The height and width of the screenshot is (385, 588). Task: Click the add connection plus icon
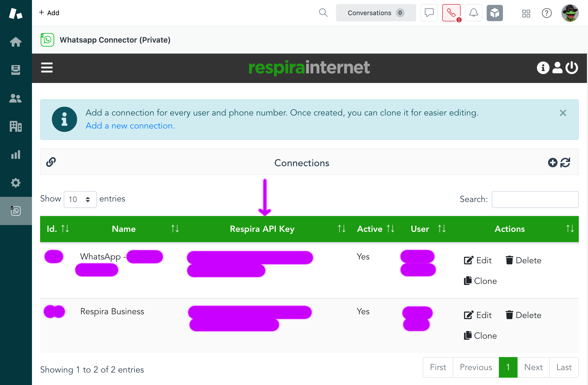pos(553,163)
